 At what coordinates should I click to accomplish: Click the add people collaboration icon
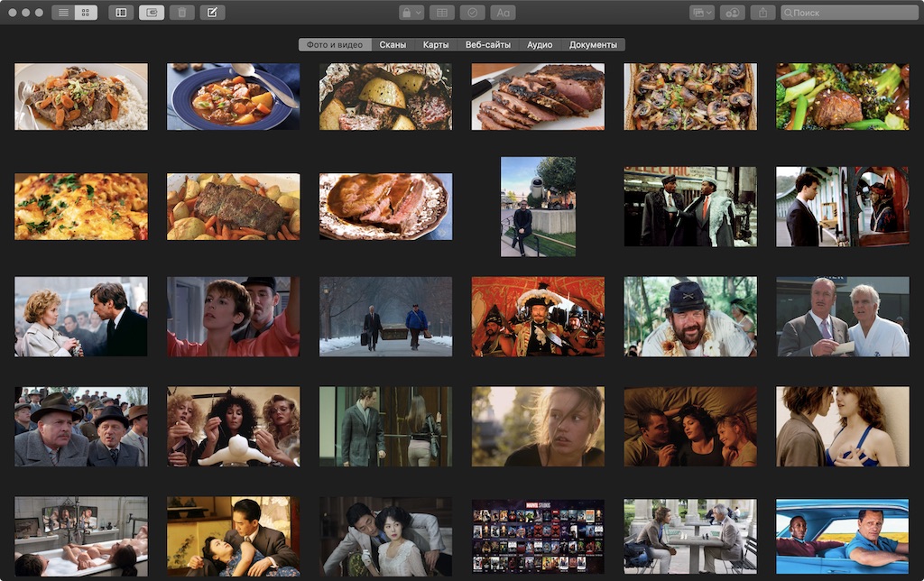click(x=733, y=13)
